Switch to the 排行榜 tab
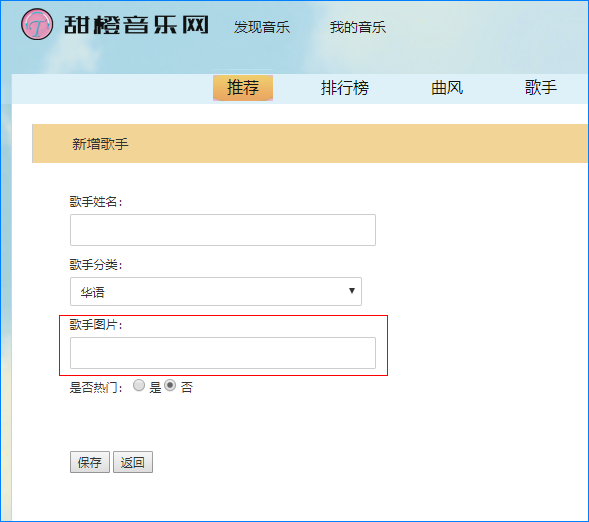589x522 pixels. (x=344, y=88)
